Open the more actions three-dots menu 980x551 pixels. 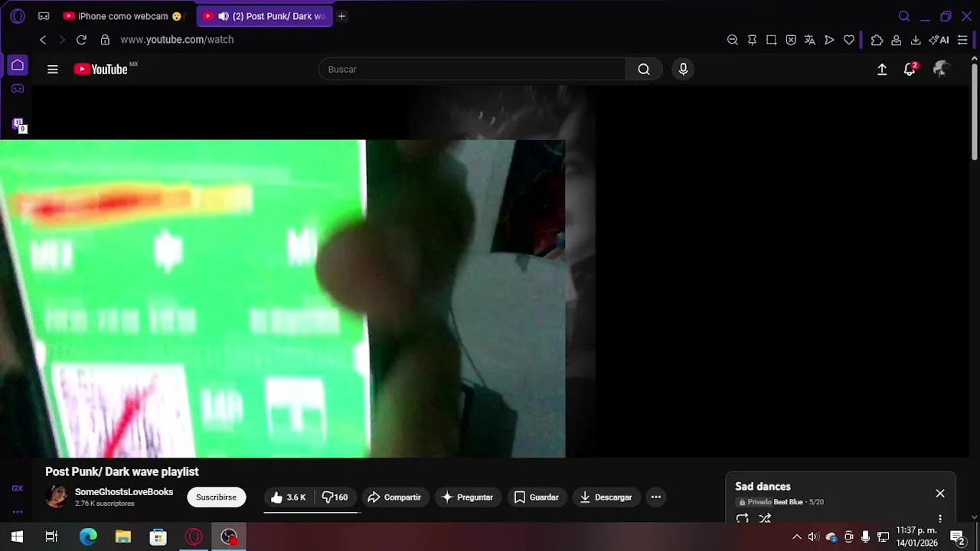point(656,497)
